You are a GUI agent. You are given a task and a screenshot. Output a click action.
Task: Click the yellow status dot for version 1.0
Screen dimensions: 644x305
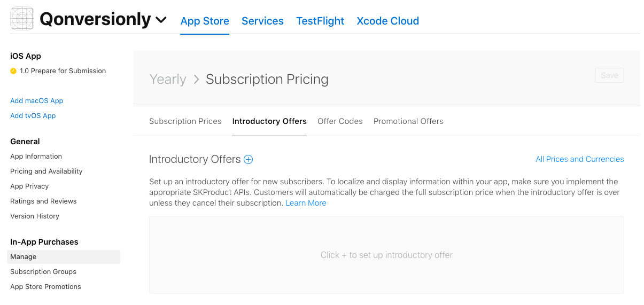pyautogui.click(x=13, y=71)
